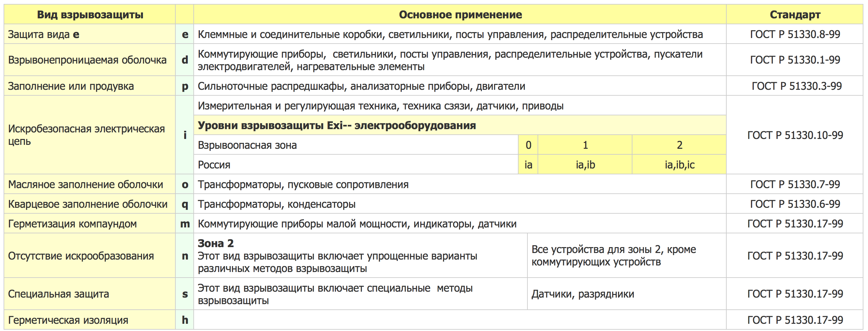Click the letter "q" marking cell
The image size is (868, 331).
(x=185, y=204)
